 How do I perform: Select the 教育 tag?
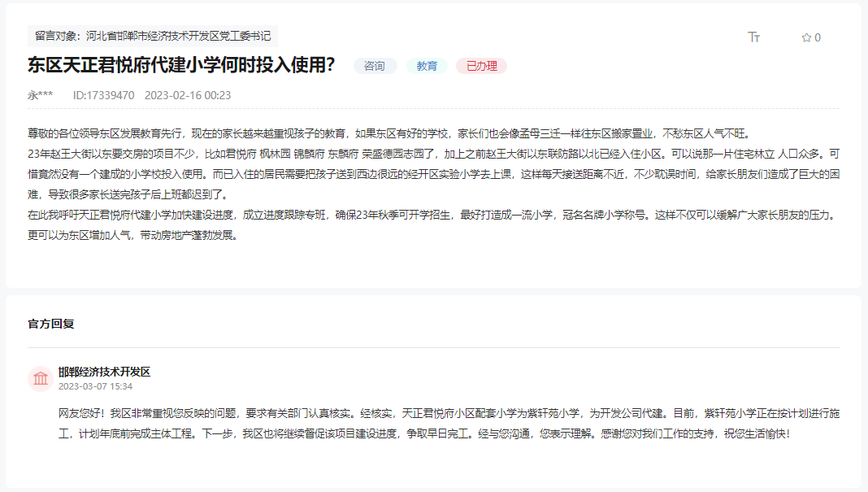(x=427, y=66)
